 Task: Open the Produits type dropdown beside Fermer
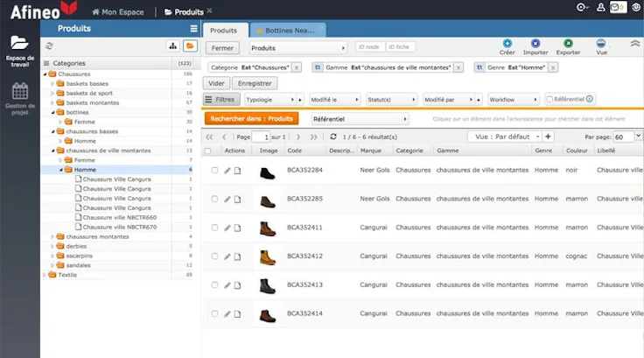pyautogui.click(x=297, y=48)
